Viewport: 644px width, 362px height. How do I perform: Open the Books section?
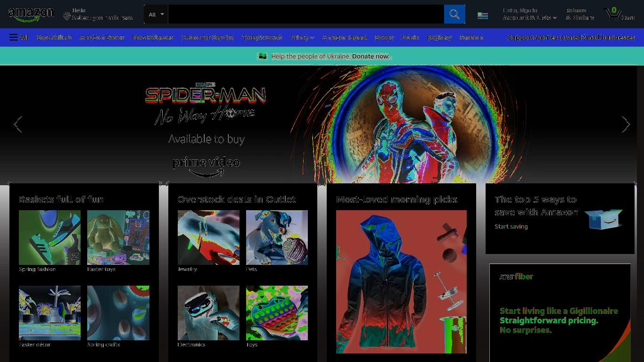[x=384, y=37]
